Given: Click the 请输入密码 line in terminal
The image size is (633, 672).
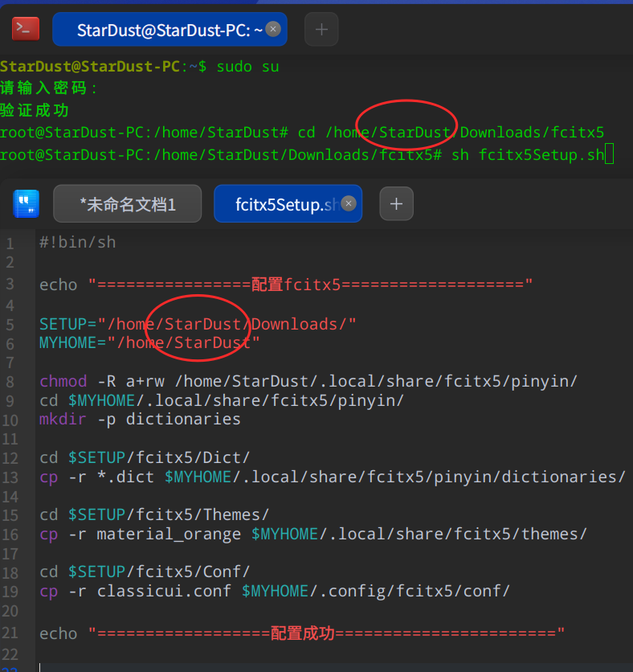Looking at the screenshot, I should pyautogui.click(x=48, y=88).
